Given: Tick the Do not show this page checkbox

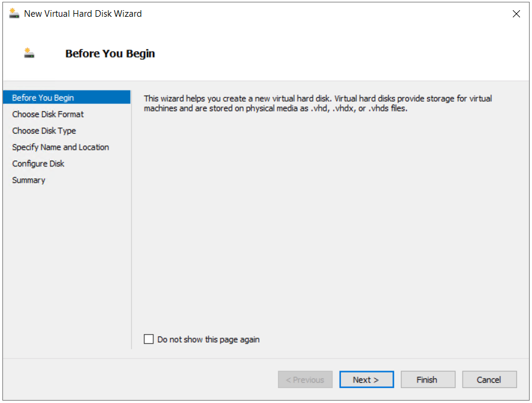Looking at the screenshot, I should [149, 340].
